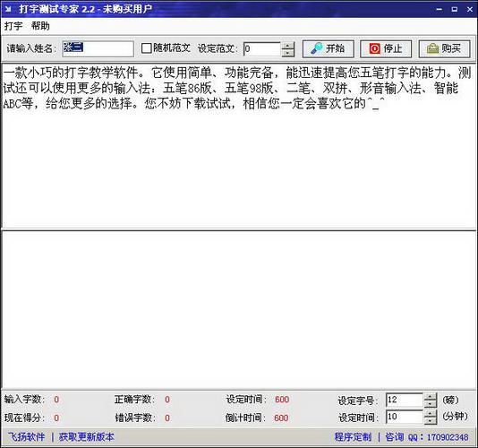Click the 获取更新版本 link
Image resolution: width=478 pixels, height=448 pixels.
pos(87,437)
